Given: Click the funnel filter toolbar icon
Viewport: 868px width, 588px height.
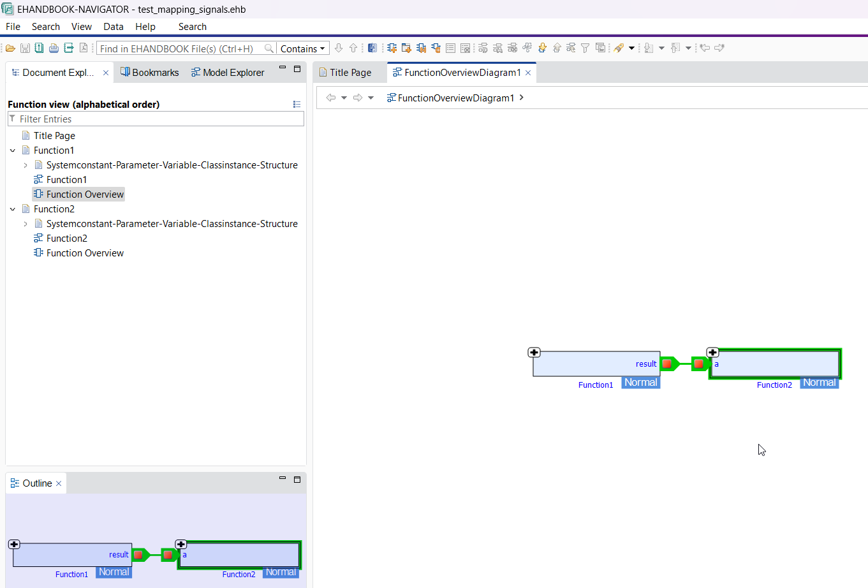Looking at the screenshot, I should point(585,48).
